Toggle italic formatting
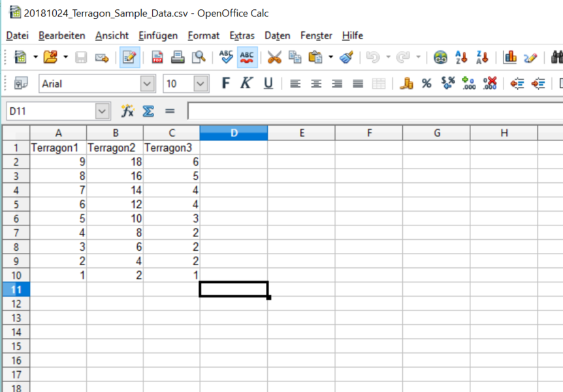This screenshot has height=392, width=563. click(x=246, y=84)
